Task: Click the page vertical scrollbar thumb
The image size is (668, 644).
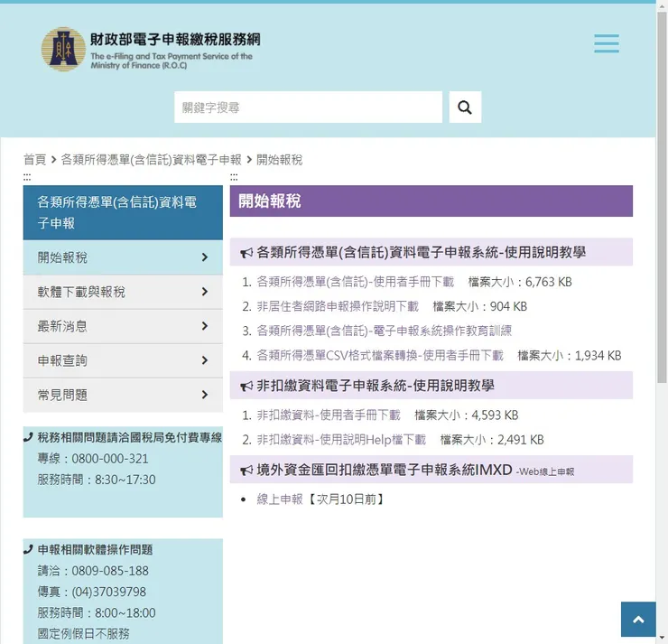Action: tap(662, 196)
